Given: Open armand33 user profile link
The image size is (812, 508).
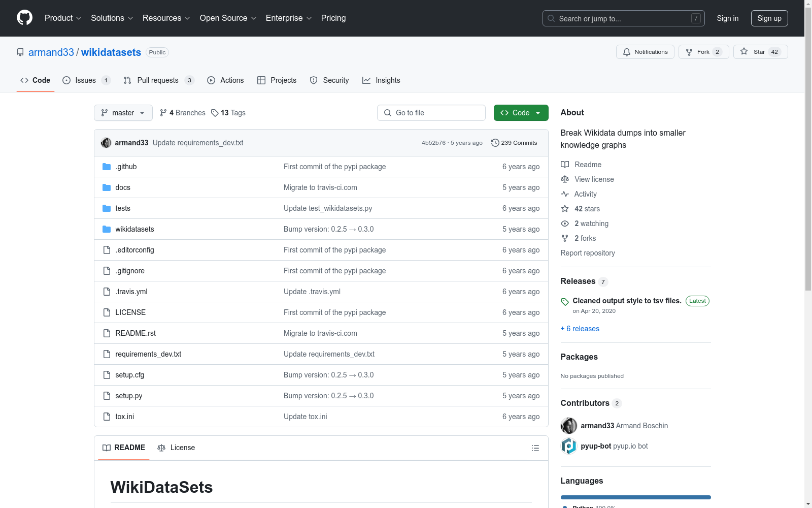Looking at the screenshot, I should click(x=51, y=52).
